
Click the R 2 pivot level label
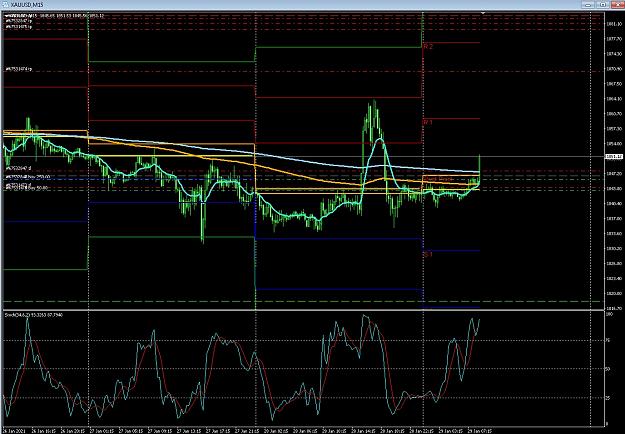pyautogui.click(x=428, y=47)
